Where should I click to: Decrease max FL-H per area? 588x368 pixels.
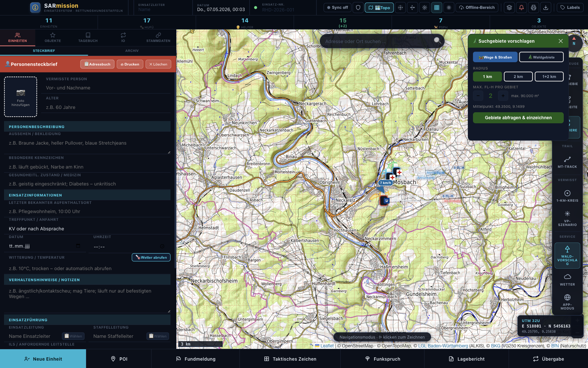(x=478, y=96)
